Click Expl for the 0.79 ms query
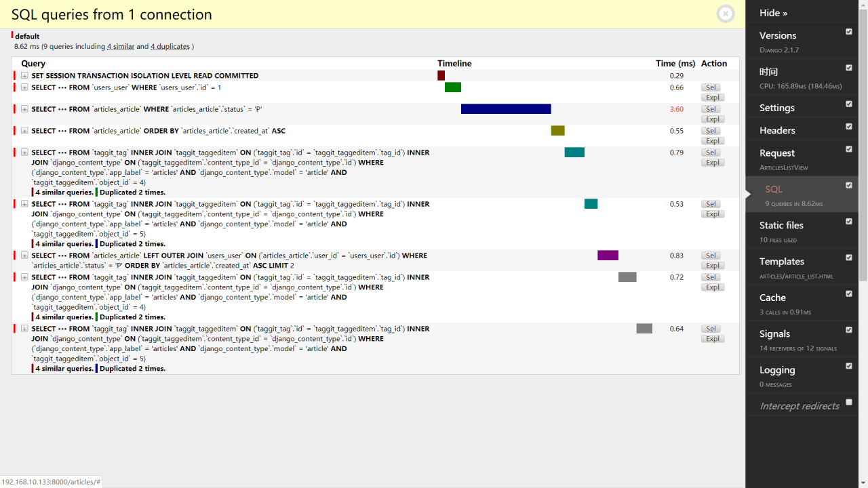Image resolution: width=868 pixels, height=488 pixels. [x=713, y=163]
